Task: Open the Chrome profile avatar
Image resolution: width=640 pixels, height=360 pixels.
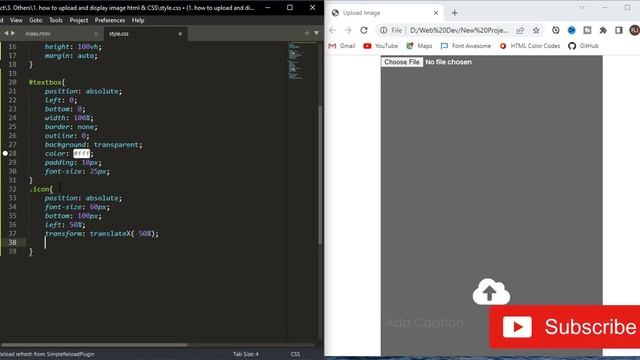Action: click(x=634, y=30)
